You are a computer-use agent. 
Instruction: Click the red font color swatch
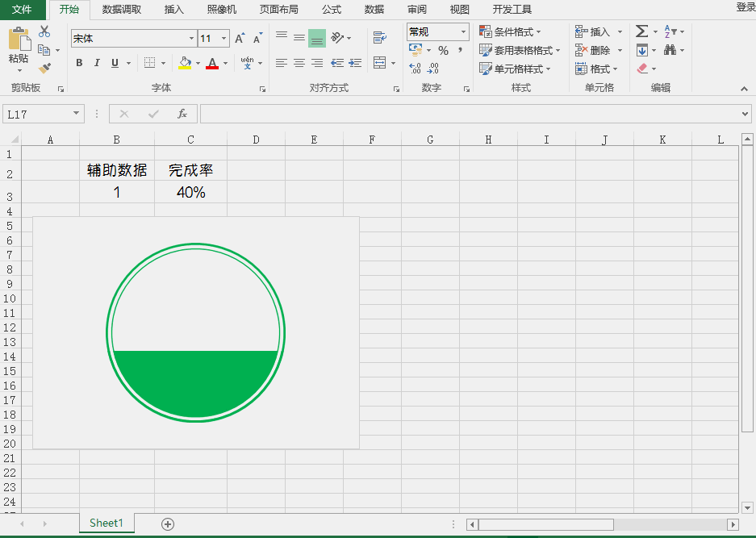(214, 68)
